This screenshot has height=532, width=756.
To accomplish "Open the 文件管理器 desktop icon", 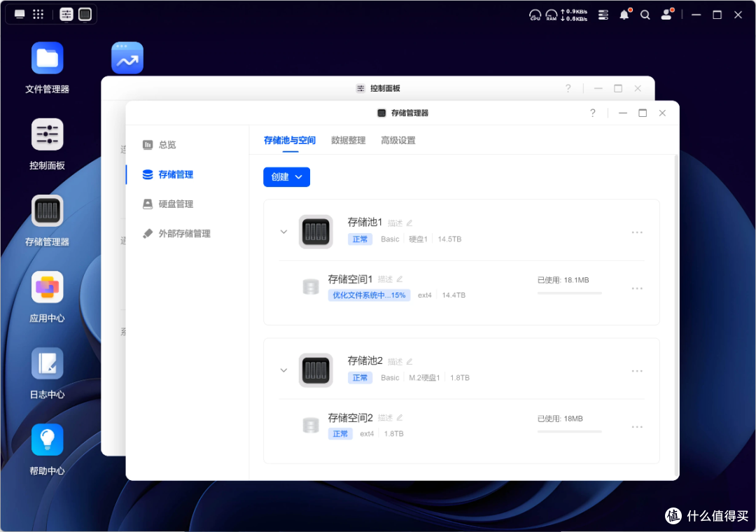I will pos(48,58).
